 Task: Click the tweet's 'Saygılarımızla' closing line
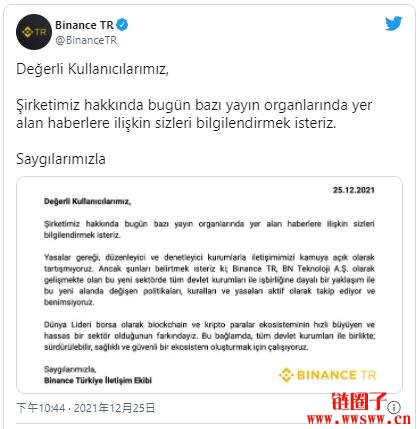tap(61, 159)
